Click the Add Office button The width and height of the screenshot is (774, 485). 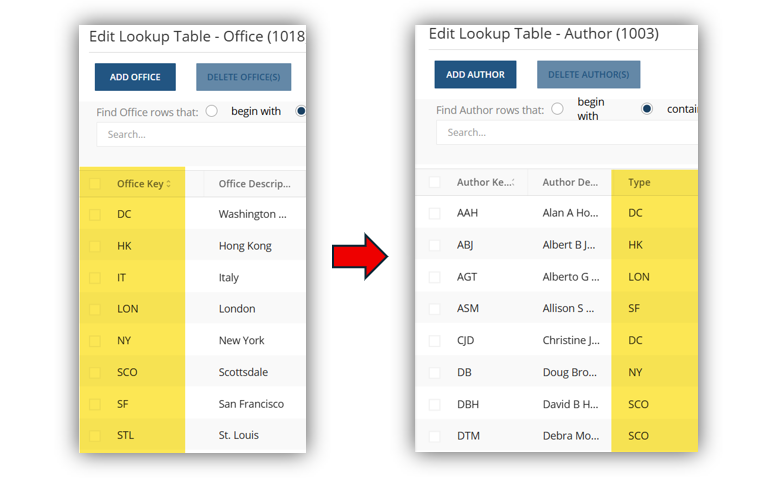click(x=135, y=77)
